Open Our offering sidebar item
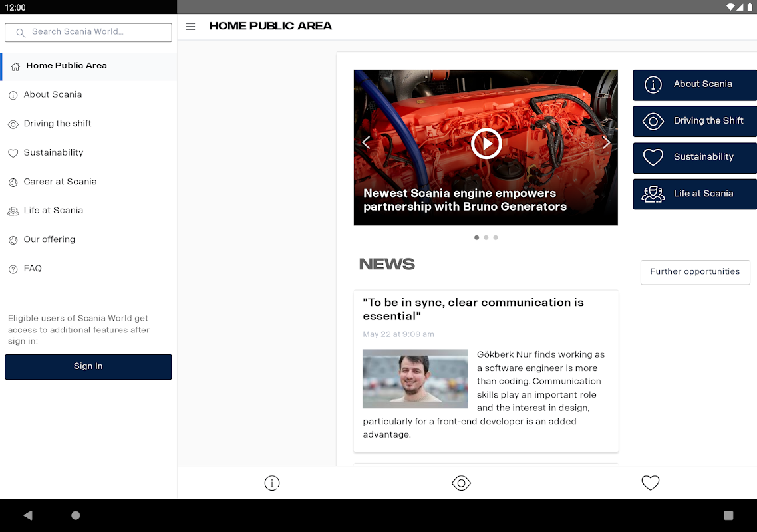This screenshot has width=757, height=532. (89, 239)
